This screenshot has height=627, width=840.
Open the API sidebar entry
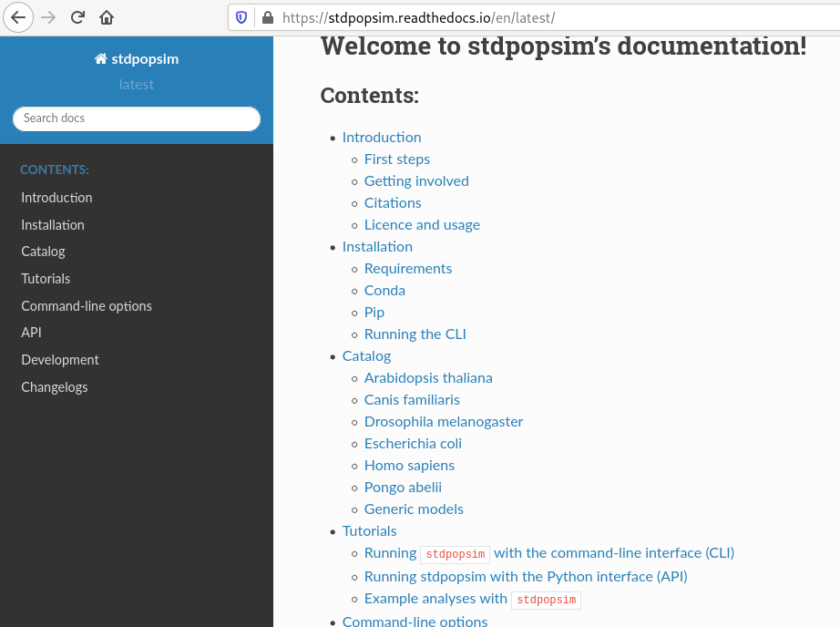pyautogui.click(x=31, y=333)
